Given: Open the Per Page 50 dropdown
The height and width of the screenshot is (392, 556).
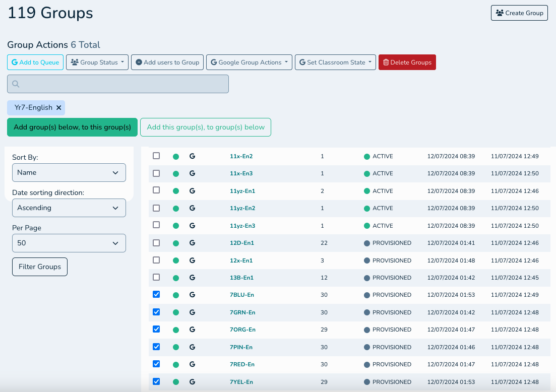Looking at the screenshot, I should click(x=69, y=243).
